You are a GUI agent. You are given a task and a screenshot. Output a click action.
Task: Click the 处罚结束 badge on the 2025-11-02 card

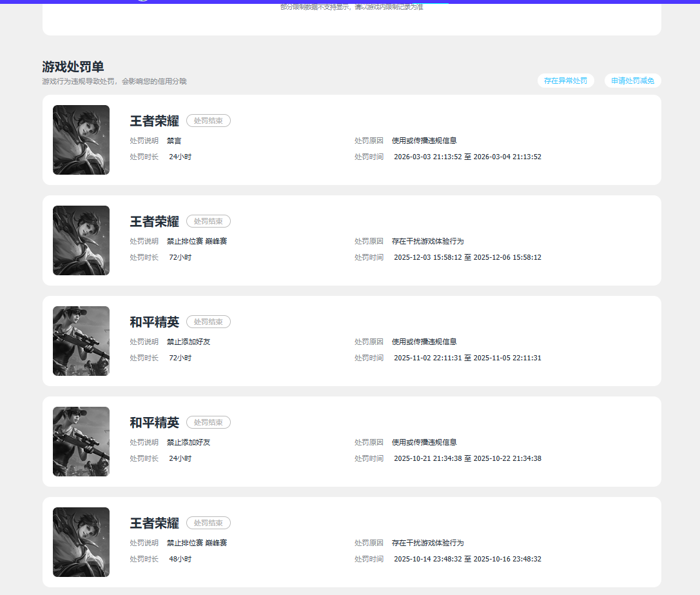pos(208,322)
